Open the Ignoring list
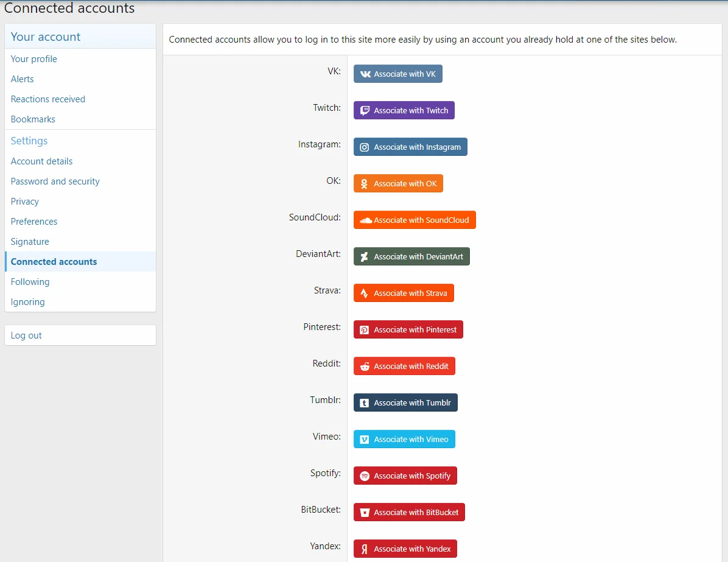Viewport: 728px width, 562px height. click(80, 302)
